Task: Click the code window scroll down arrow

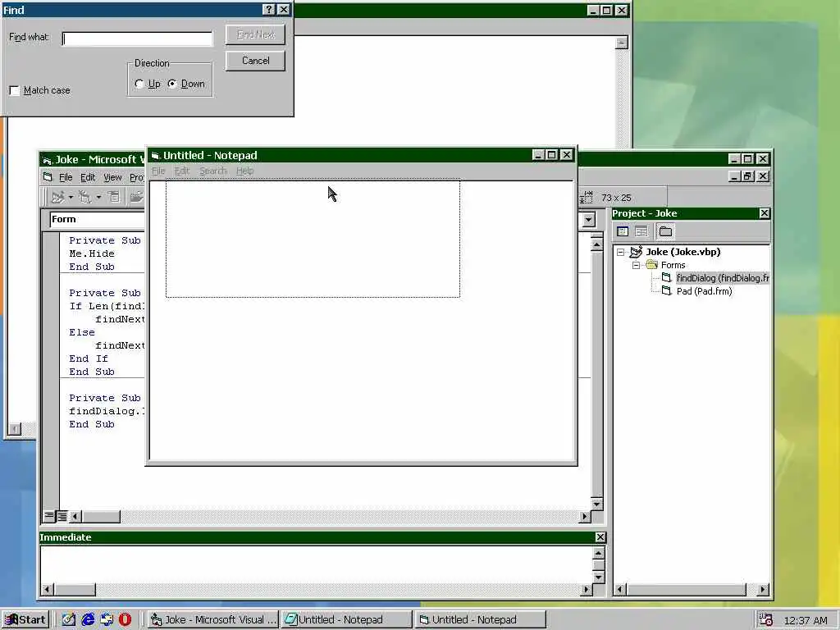Action: pyautogui.click(x=596, y=504)
